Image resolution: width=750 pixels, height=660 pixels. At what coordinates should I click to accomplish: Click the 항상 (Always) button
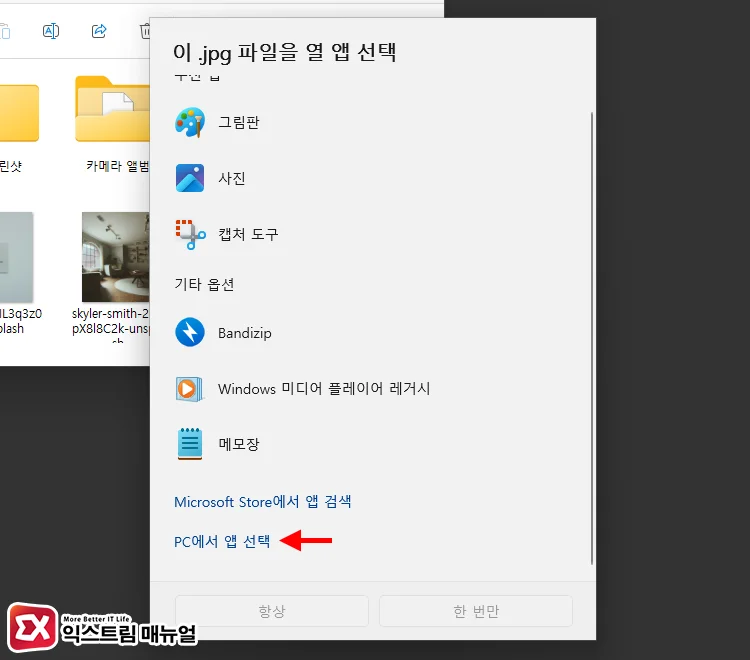[x=272, y=611]
